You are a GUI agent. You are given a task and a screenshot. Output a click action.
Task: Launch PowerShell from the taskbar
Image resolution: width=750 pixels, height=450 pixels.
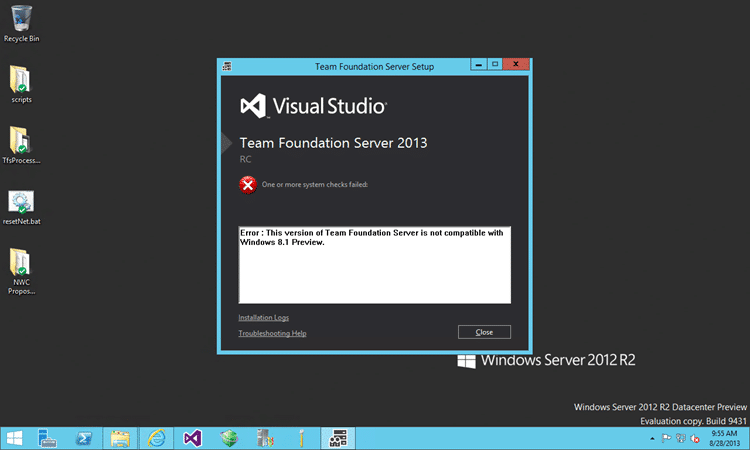click(84, 438)
